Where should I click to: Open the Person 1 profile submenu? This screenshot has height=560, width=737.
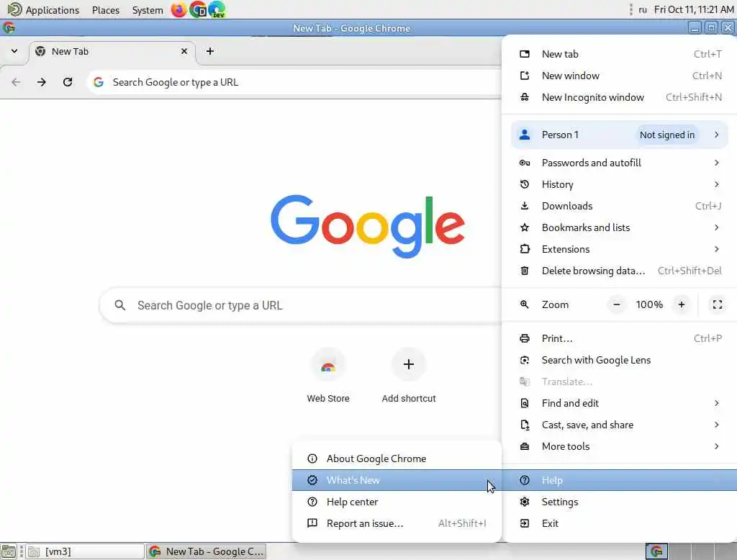(x=620, y=135)
